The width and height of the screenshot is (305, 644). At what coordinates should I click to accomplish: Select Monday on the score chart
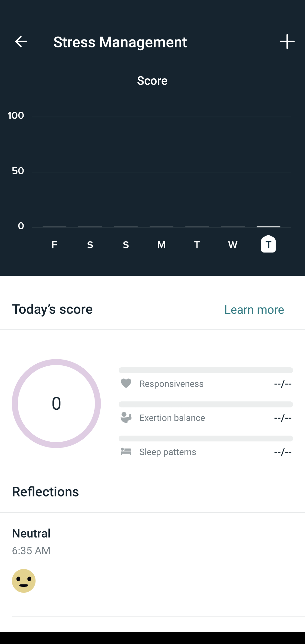tap(161, 245)
